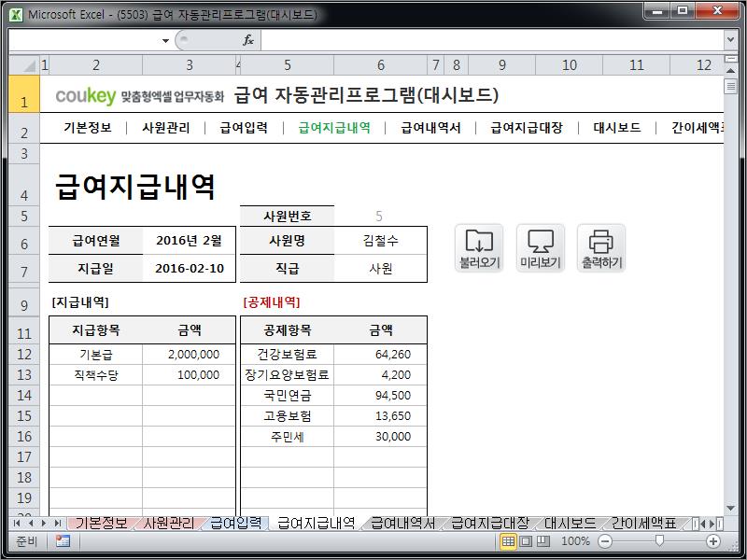Select column header 9
Screen dimensions: 747x560
[502, 64]
